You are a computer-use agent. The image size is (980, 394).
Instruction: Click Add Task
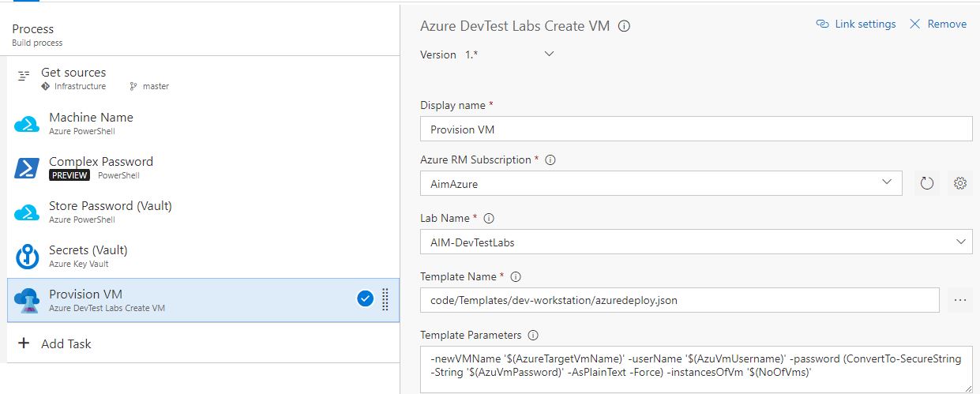67,343
